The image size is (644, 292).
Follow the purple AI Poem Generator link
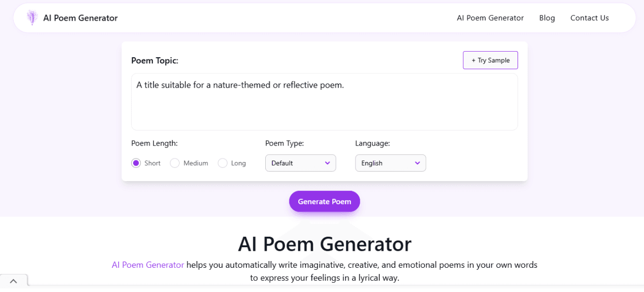click(148, 265)
